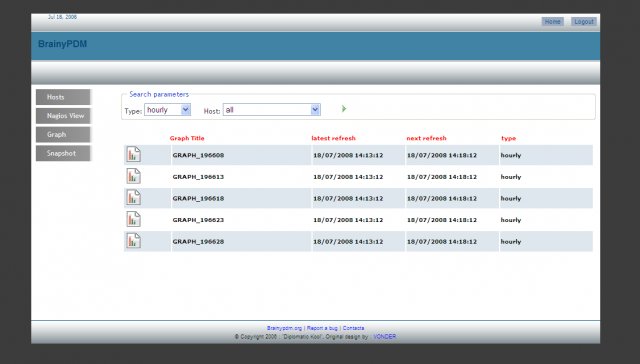Open the Type dropdown showing hourly
Screen dimensions: 640x364
(167, 109)
